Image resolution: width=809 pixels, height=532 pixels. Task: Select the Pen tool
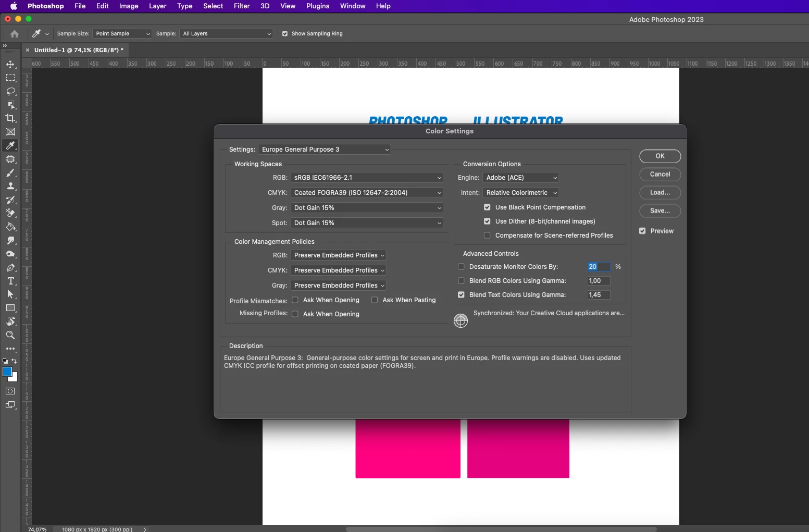click(10, 268)
